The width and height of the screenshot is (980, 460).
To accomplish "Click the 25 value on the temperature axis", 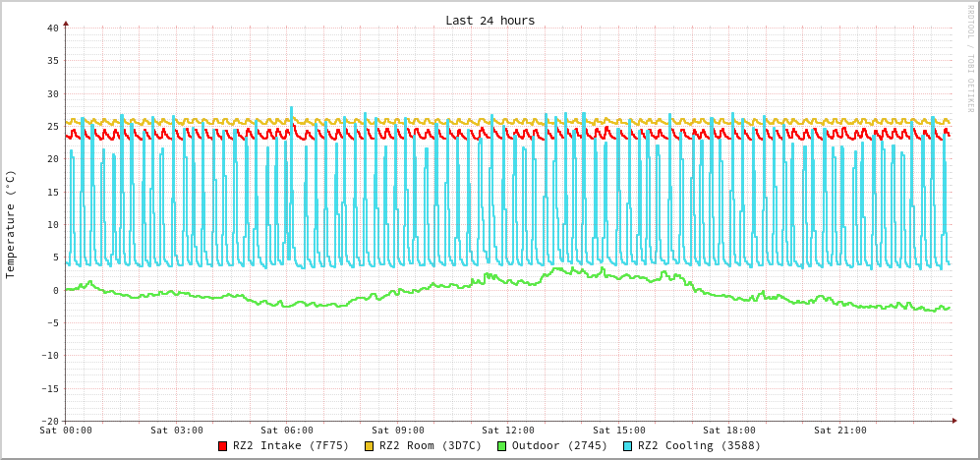I will [52, 126].
